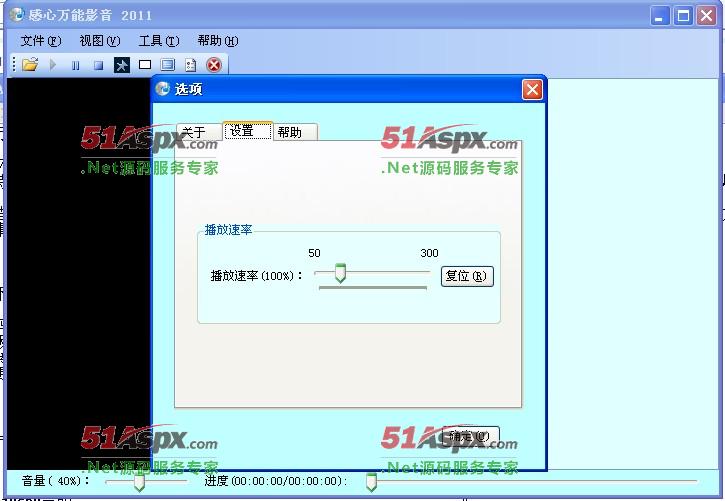Click the 50 minimum rate label
This screenshot has width=725, height=501.
click(x=314, y=253)
